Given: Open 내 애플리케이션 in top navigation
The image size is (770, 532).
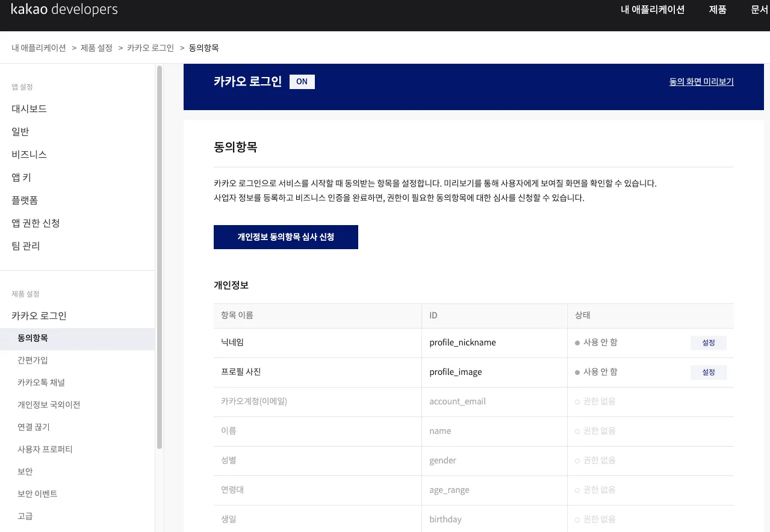Looking at the screenshot, I should 653,10.
